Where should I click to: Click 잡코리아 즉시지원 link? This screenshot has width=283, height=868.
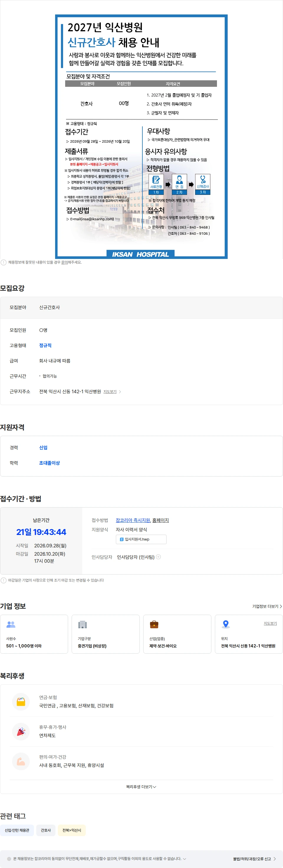coord(133,520)
